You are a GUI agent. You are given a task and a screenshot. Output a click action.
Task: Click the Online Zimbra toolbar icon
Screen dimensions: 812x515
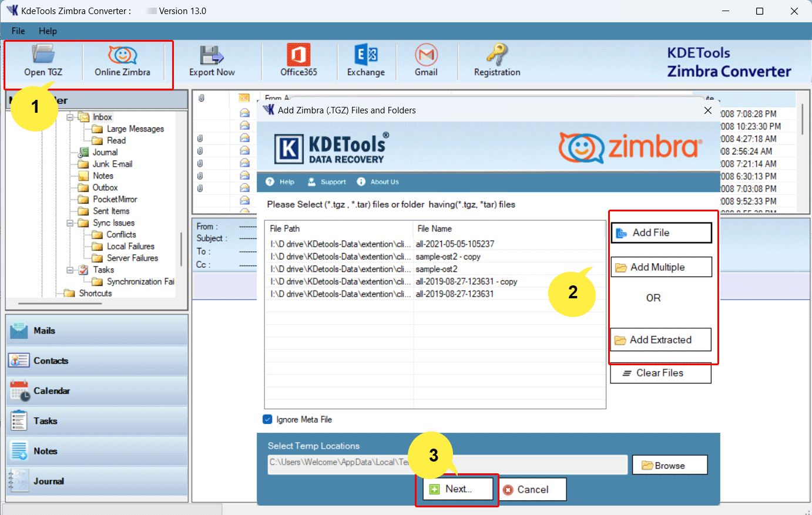tap(122, 61)
